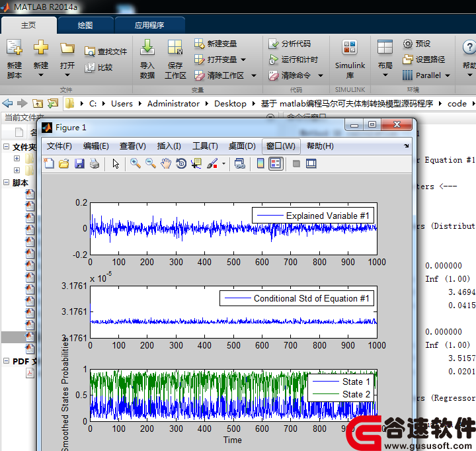Screen dimensions: 476x451
Task: Click the Help question mark icon
Action: click(469, 48)
